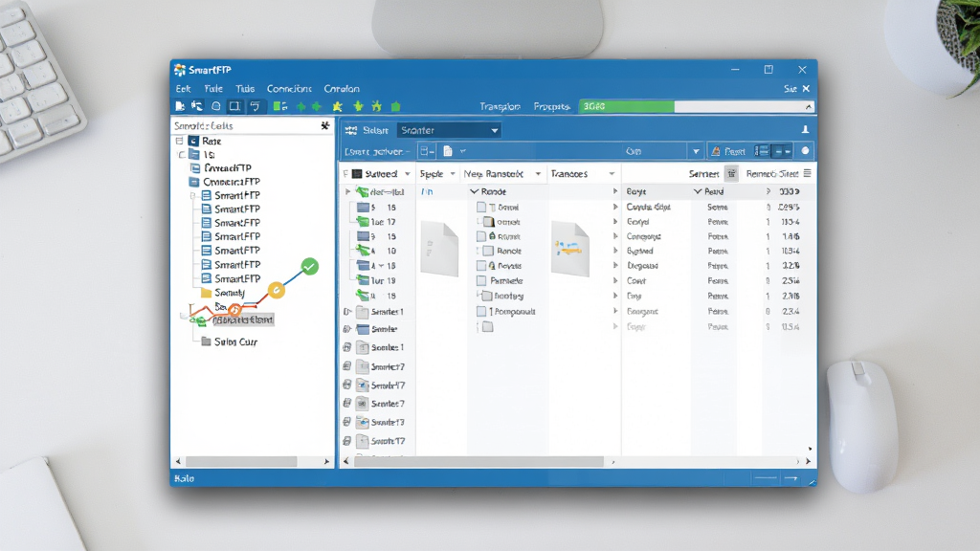The image size is (980, 551).
Task: Open the Suveed column dropdown arrow
Action: (408, 174)
